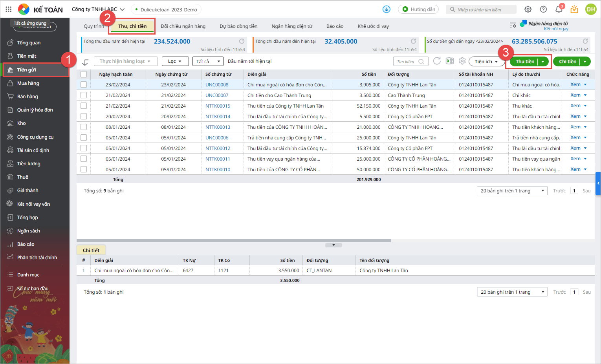Image resolution: width=601 pixels, height=364 pixels.
Task: Open settings gear in top header
Action: 528,9
